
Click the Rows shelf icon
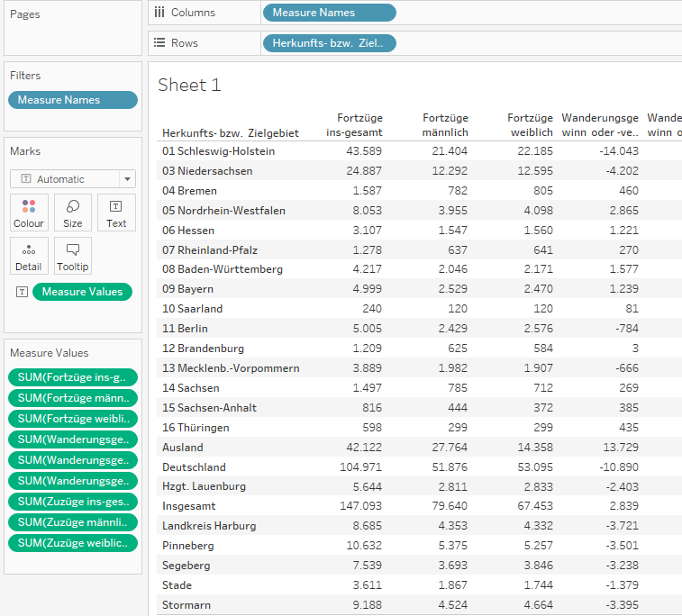[x=159, y=43]
